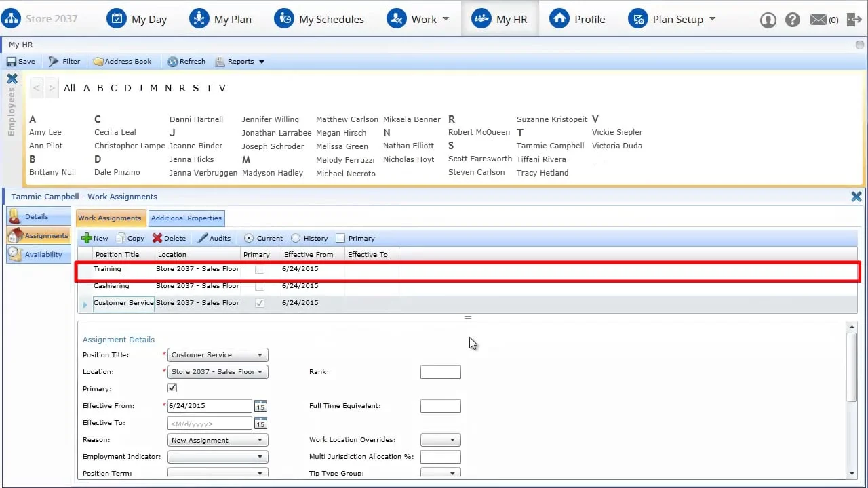Open the Tip Type Group dropdown
The width and height of the screenshot is (868, 488).
pos(440,473)
